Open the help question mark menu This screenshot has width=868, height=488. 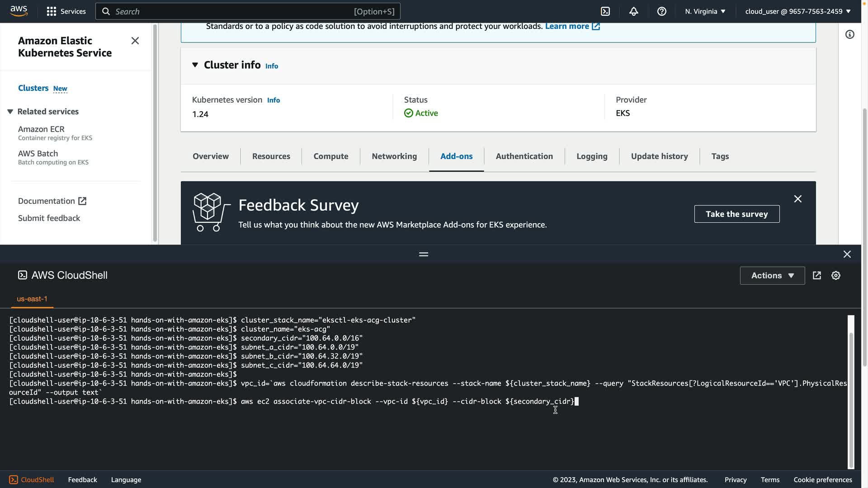pos(661,12)
